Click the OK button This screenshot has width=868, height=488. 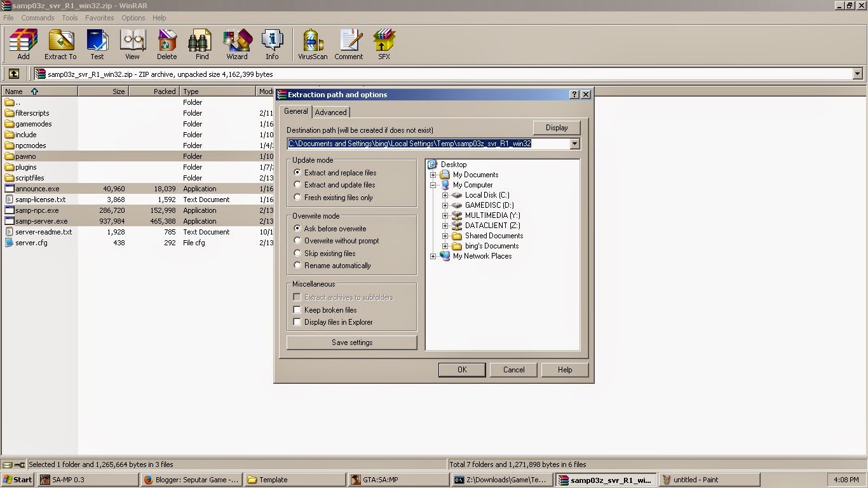[x=462, y=370]
